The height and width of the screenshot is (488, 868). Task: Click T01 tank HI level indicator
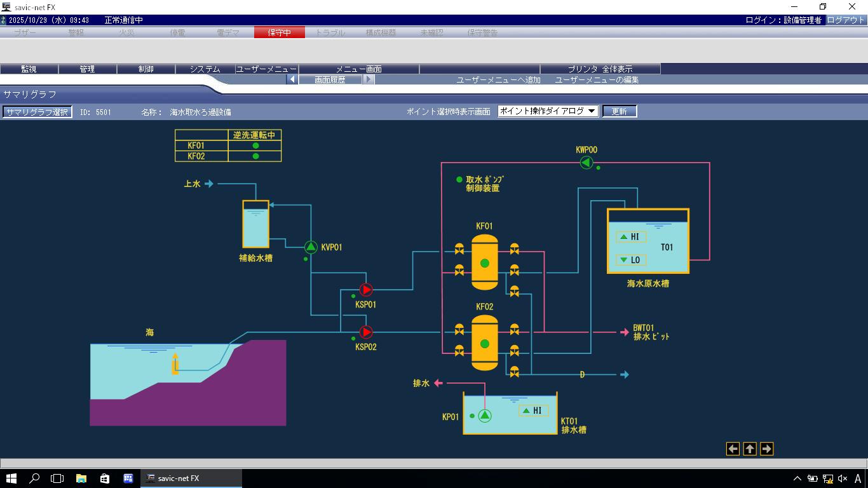point(630,237)
